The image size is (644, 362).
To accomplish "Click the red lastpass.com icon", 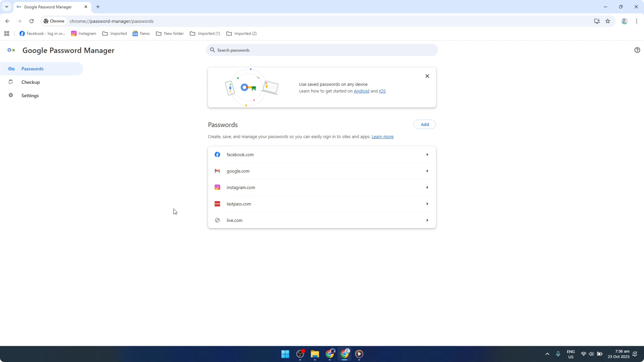I will tap(217, 204).
